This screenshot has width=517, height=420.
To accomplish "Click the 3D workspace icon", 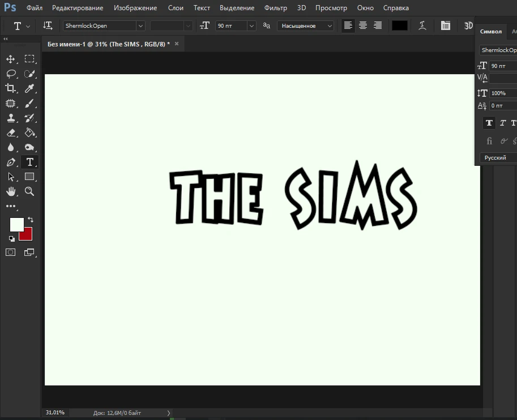I will click(x=468, y=25).
